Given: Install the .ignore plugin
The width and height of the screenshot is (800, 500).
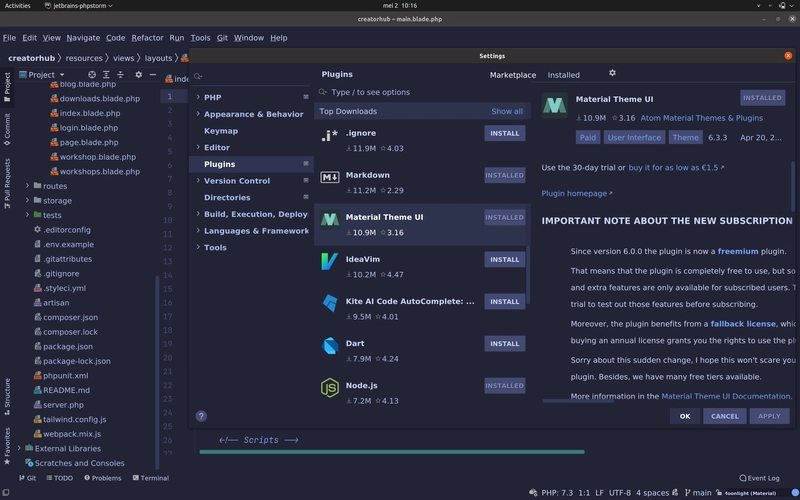Looking at the screenshot, I should pos(505,133).
